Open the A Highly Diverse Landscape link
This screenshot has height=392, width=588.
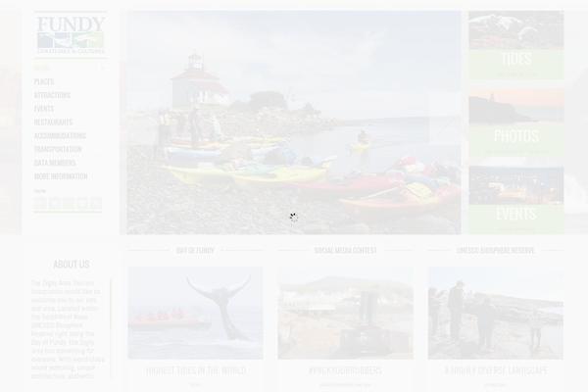pyautogui.click(x=495, y=370)
